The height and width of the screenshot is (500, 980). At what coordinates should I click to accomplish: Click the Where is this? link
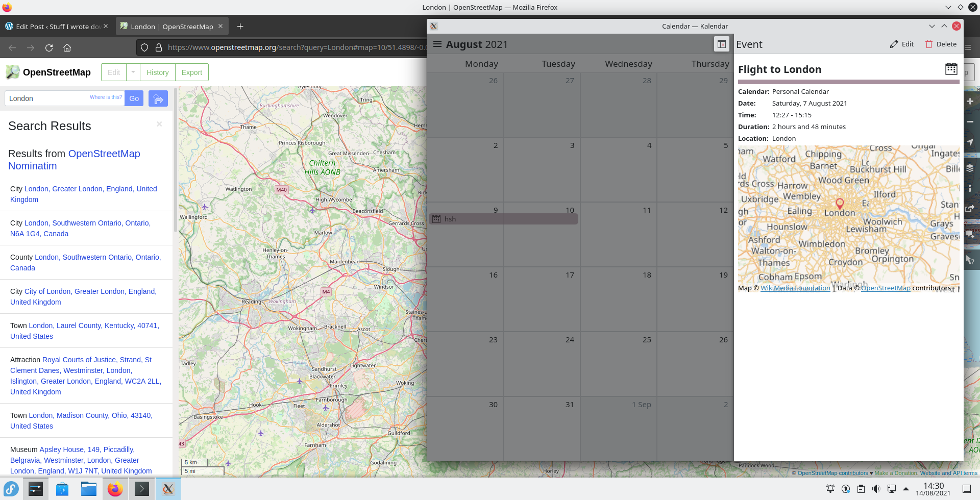point(106,97)
